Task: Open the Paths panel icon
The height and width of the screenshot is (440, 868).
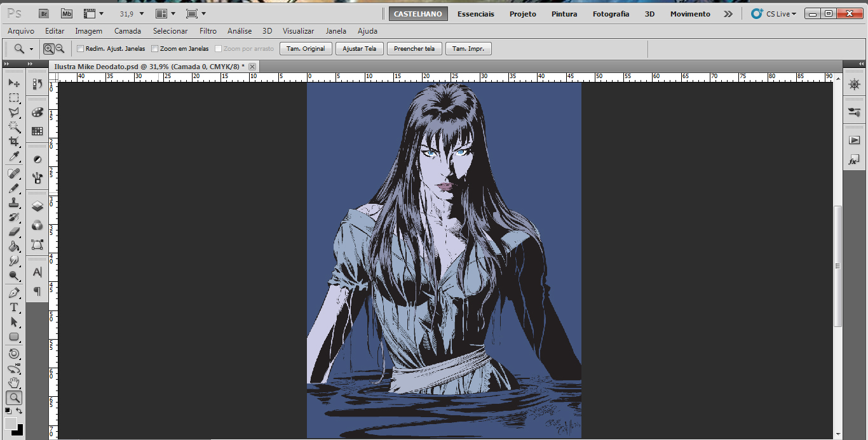Action: pos(37,244)
